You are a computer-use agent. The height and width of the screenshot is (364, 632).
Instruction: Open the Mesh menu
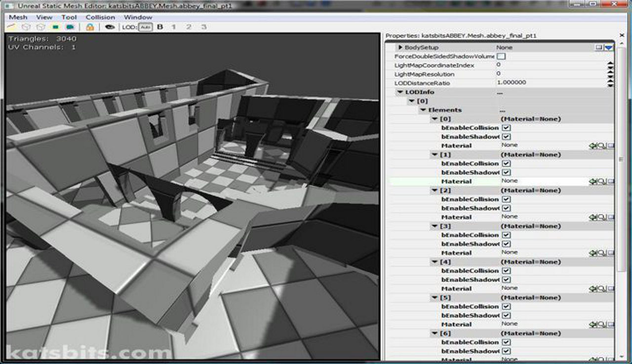(x=18, y=17)
